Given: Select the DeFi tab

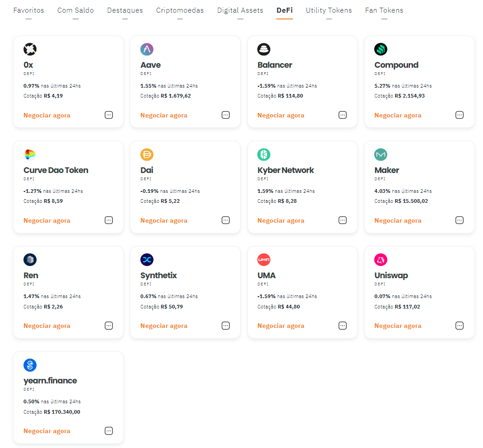Looking at the screenshot, I should click(x=285, y=10).
